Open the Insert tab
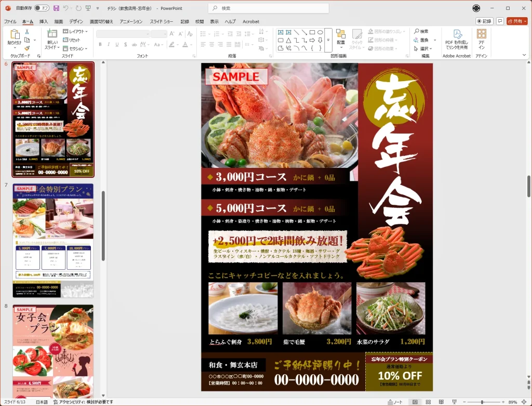Image resolution: width=532 pixels, height=406 pixels. (x=44, y=21)
